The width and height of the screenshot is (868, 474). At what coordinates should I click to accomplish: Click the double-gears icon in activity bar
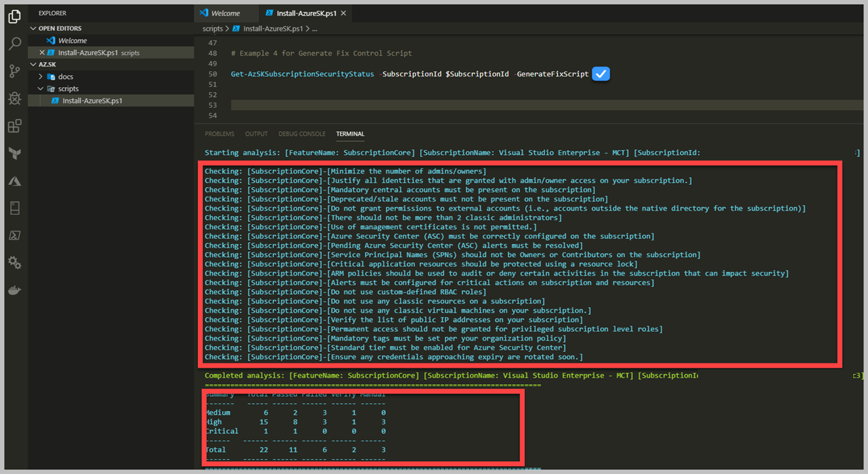coord(14,263)
